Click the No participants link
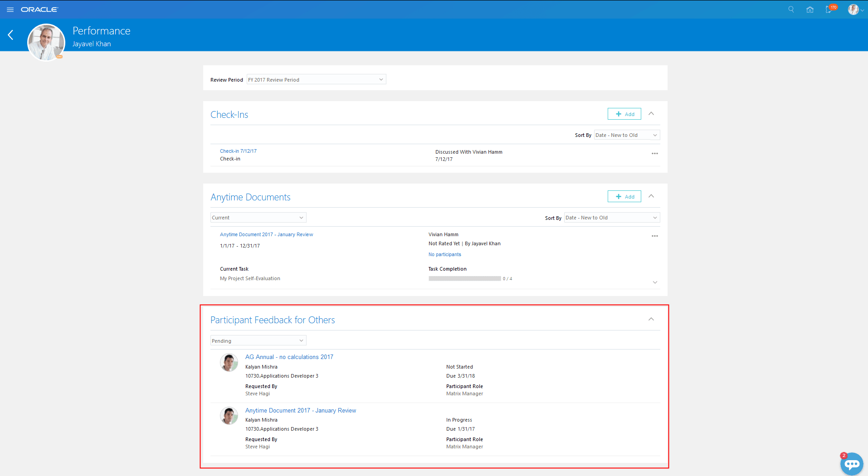The width and height of the screenshot is (868, 476). 444,254
